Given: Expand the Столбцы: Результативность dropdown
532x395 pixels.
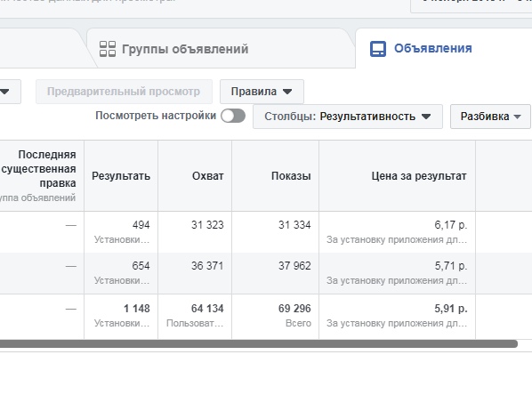Looking at the screenshot, I should tap(348, 117).
